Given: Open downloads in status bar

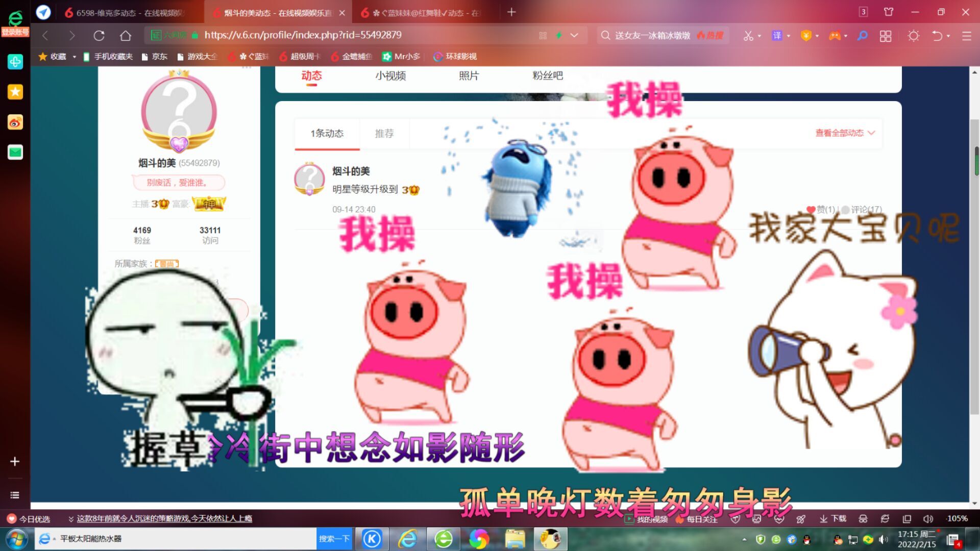Looking at the screenshot, I should (833, 519).
